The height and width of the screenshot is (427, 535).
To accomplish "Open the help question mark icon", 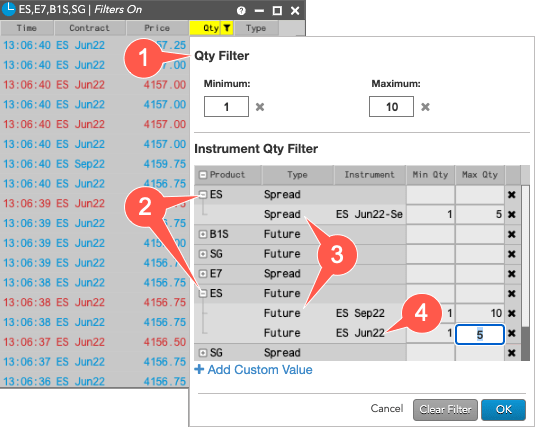I will point(241,11).
